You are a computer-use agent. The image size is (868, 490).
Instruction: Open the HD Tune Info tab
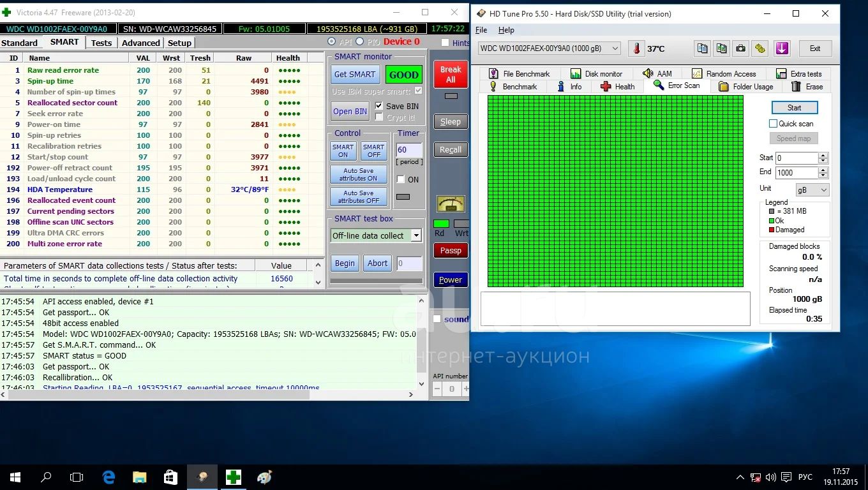569,86
